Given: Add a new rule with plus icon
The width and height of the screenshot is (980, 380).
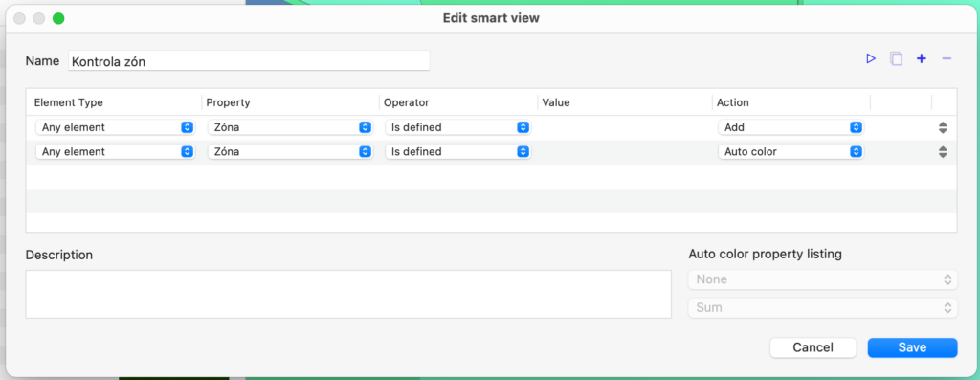Looking at the screenshot, I should click(x=922, y=58).
